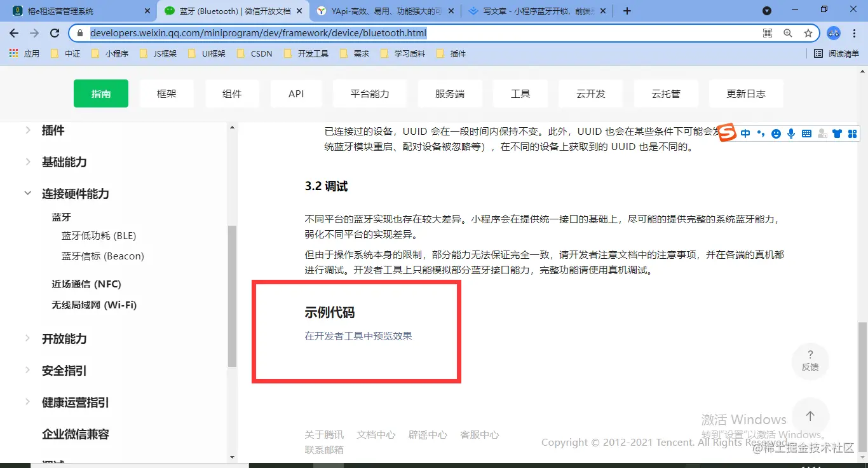
Task: Close the 写文章 tab
Action: (604, 11)
